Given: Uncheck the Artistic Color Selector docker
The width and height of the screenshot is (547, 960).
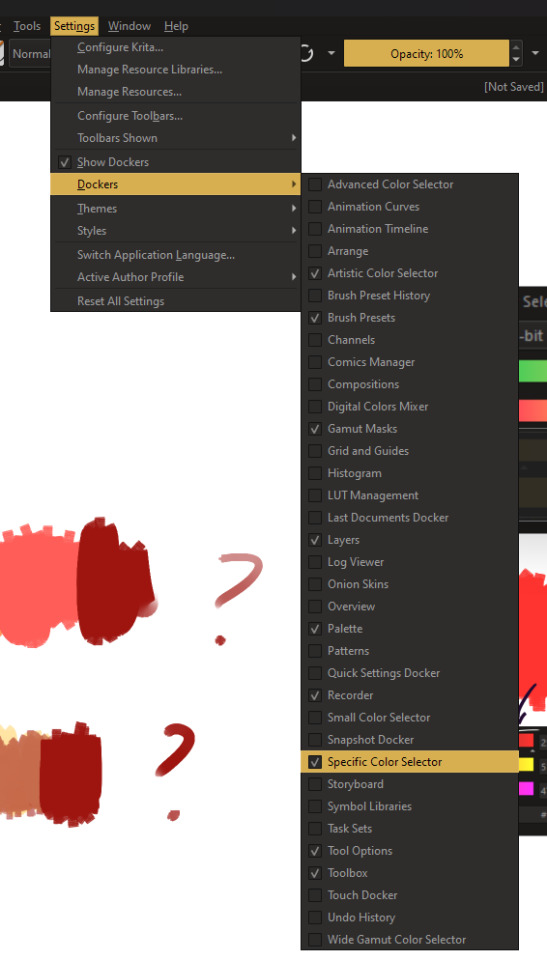Looking at the screenshot, I should [409, 273].
